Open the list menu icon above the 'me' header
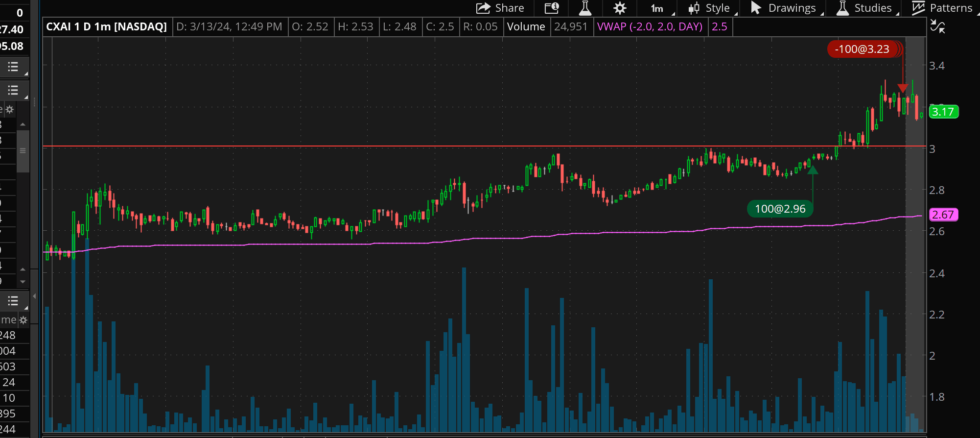Screen dimensions: 980x438 [14, 301]
